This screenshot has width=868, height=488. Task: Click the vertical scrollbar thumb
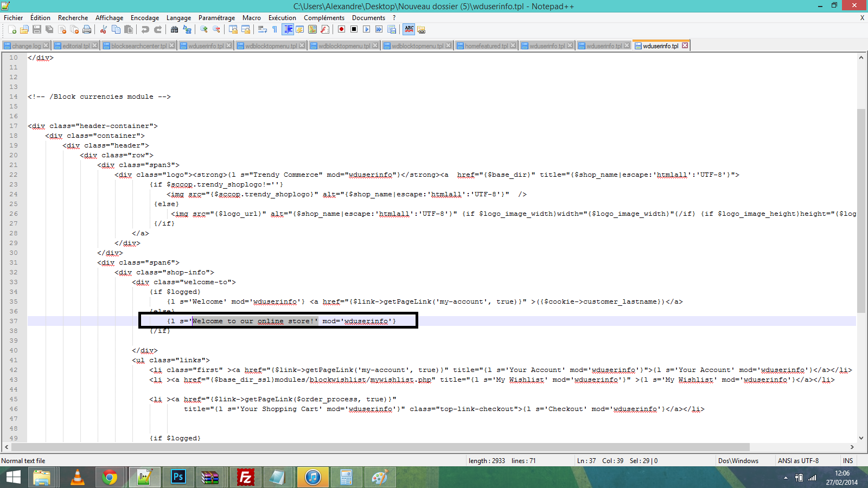coord(861,210)
